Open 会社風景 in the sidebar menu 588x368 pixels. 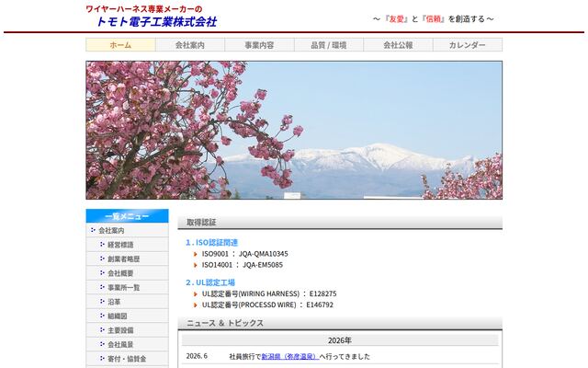127,344
